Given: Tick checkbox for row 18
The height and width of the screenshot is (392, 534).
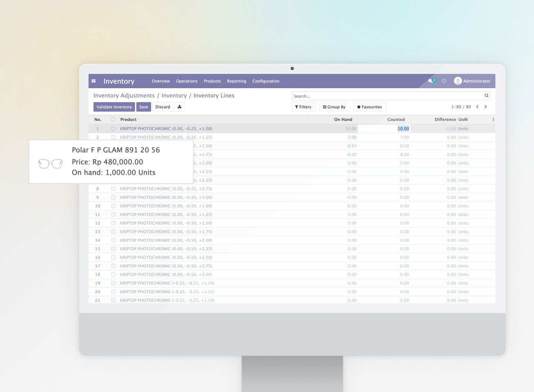Looking at the screenshot, I should (113, 274).
